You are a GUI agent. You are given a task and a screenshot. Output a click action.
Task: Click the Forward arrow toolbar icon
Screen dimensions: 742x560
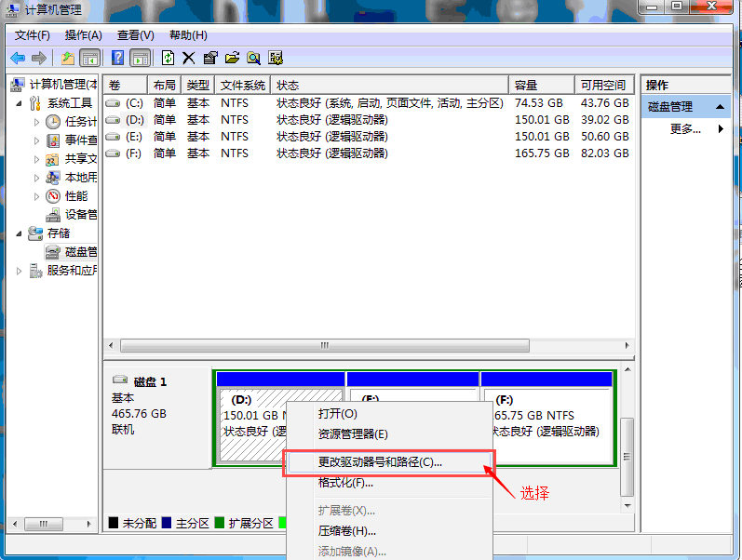39,59
